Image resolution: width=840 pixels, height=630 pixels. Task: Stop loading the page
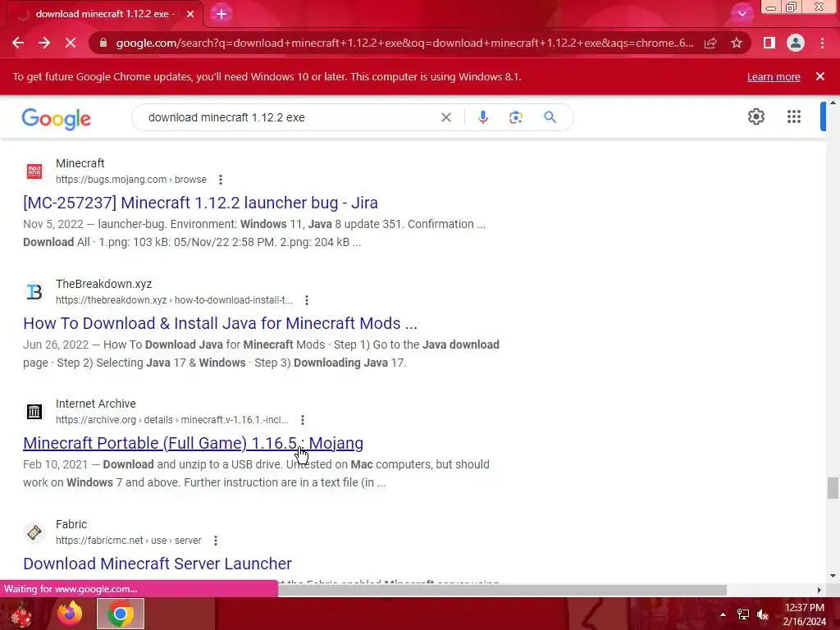(x=71, y=43)
